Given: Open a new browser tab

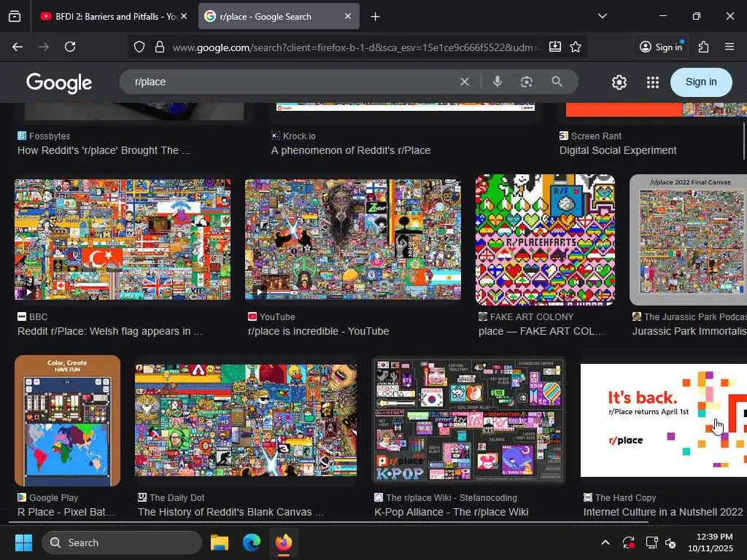Looking at the screenshot, I should click(376, 17).
